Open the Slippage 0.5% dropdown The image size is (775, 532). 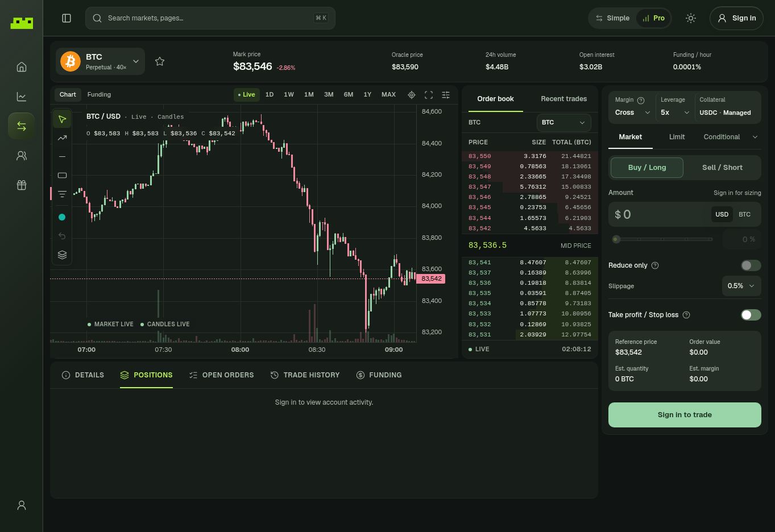[x=741, y=286]
